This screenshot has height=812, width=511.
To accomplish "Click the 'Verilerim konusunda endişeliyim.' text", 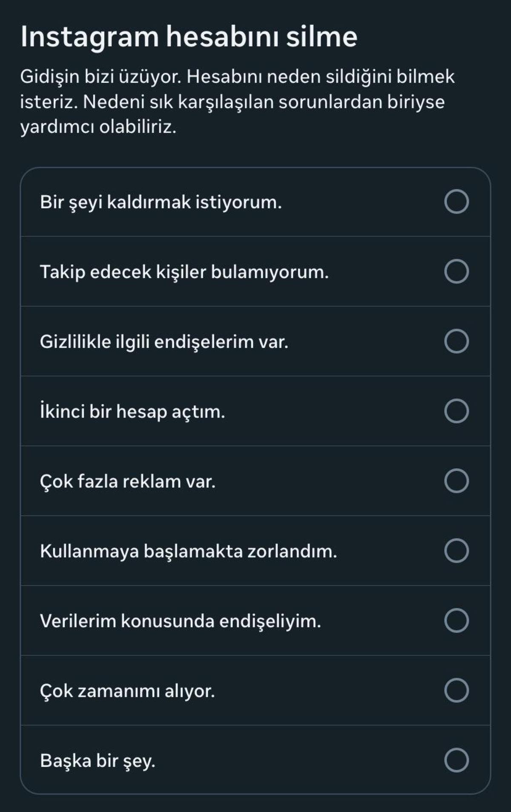I will (180, 621).
